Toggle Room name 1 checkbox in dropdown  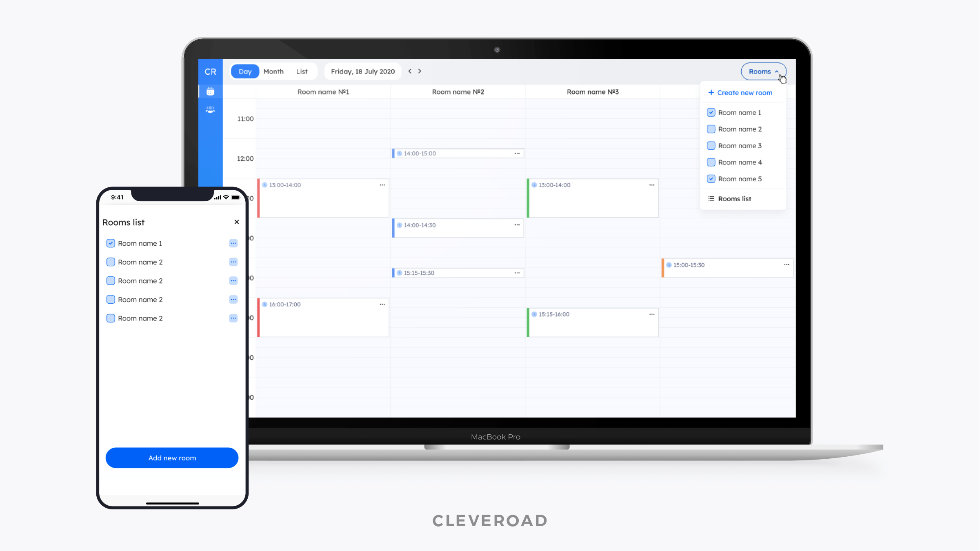point(711,112)
